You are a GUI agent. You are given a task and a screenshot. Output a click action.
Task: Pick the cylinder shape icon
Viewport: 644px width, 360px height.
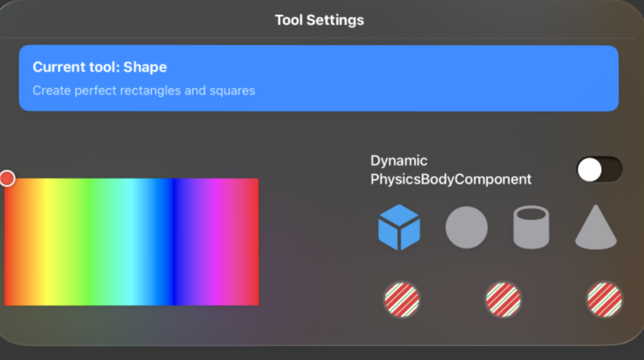point(531,228)
